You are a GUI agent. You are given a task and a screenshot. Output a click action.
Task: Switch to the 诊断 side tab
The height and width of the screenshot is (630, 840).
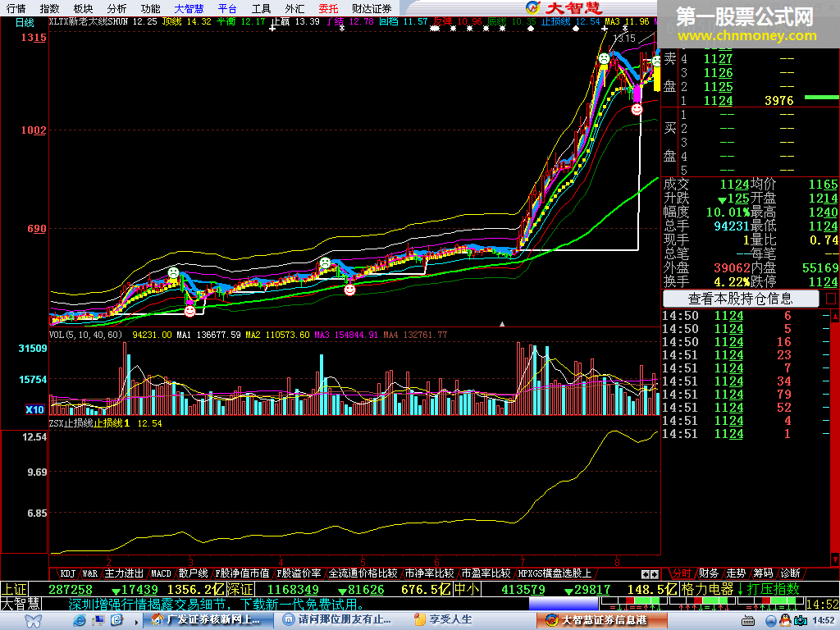[790, 573]
